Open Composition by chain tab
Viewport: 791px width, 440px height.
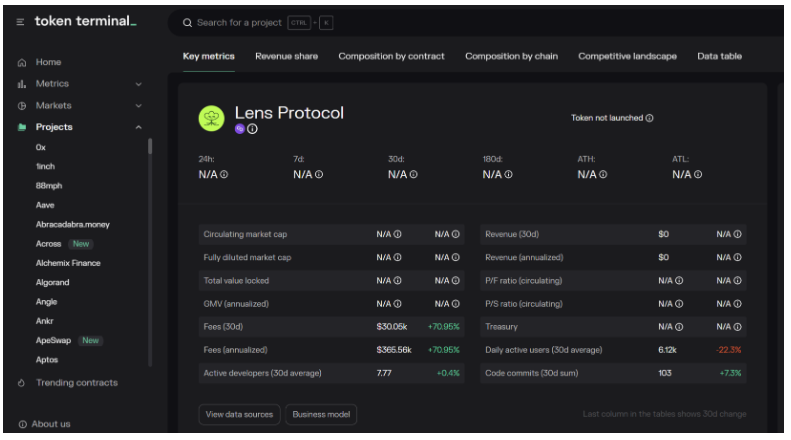[x=512, y=57]
